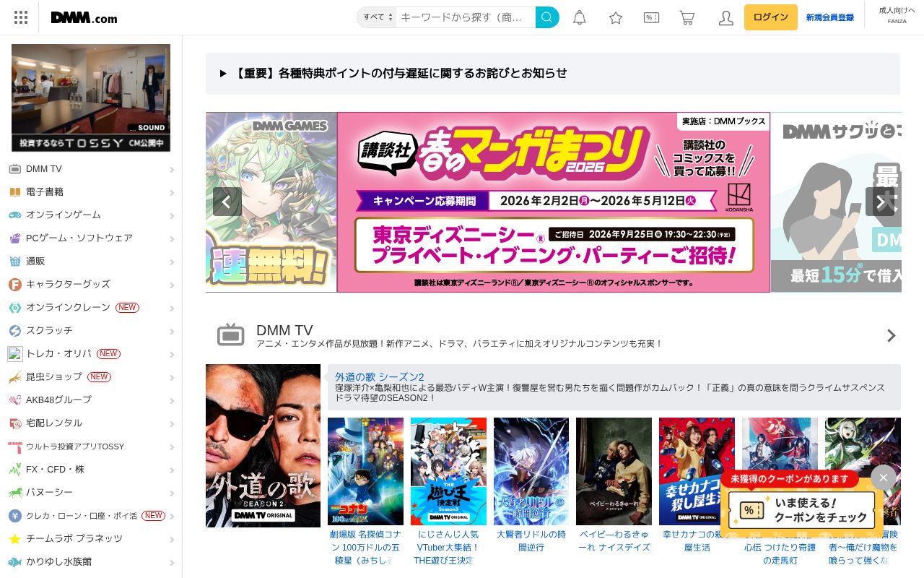Expand the 電子書籍 sidebar chevron
The image size is (924, 578).
tap(171, 191)
